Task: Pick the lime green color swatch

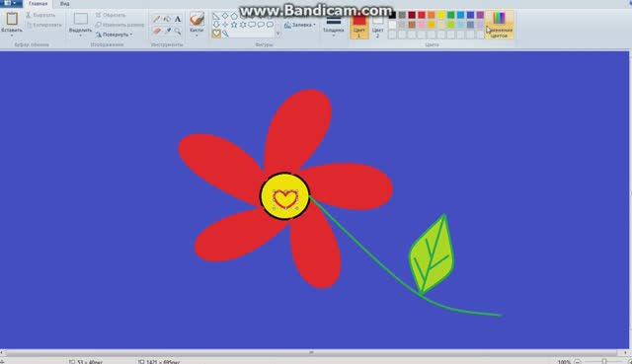Action: click(x=450, y=25)
